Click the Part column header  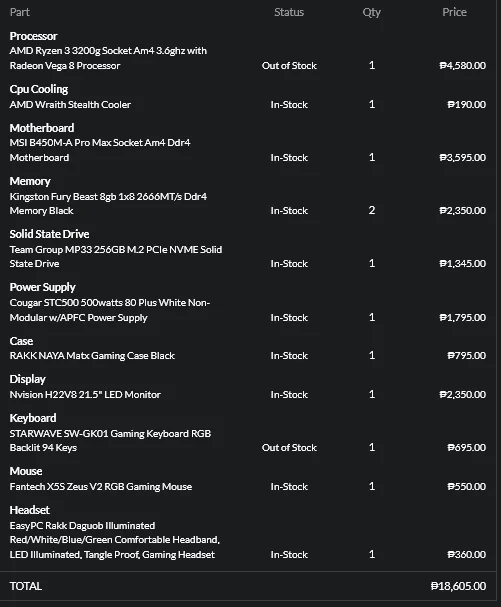pyautogui.click(x=19, y=12)
